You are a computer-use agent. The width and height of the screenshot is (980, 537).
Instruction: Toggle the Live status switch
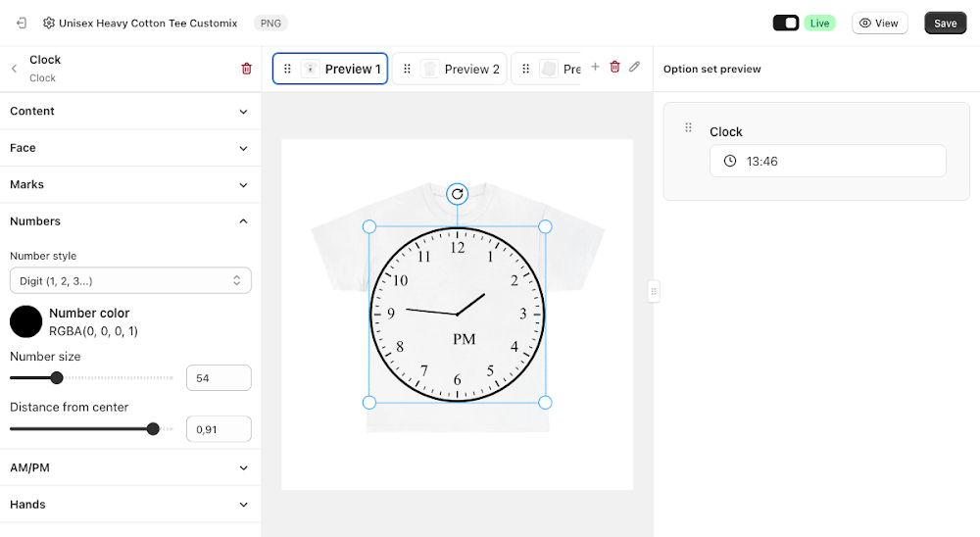[x=786, y=24]
